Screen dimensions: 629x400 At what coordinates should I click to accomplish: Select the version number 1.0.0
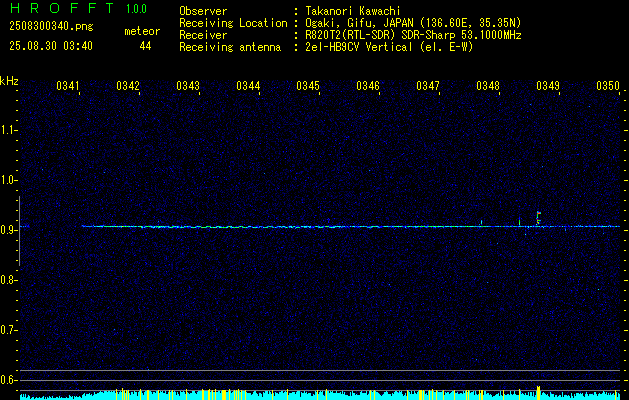pyautogui.click(x=136, y=8)
